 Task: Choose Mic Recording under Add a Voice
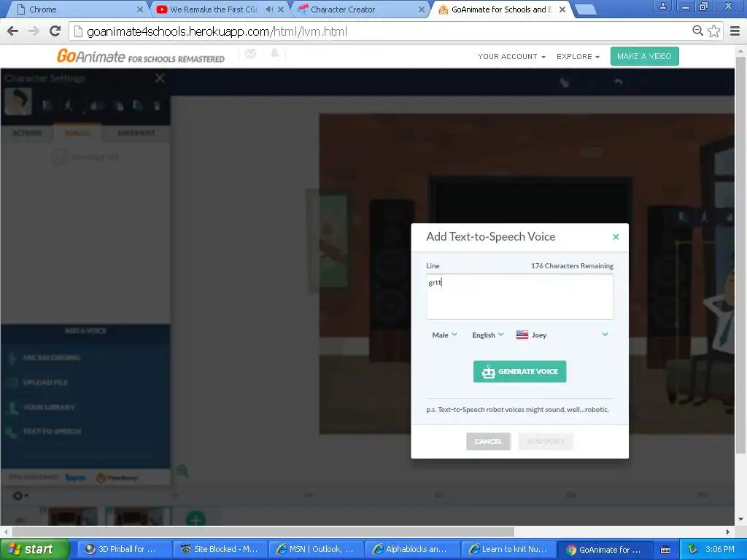pyautogui.click(x=52, y=357)
